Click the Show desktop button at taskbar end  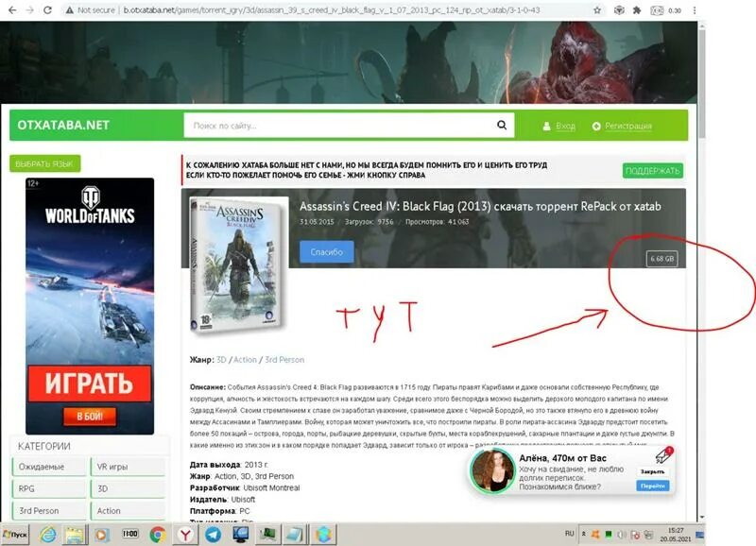[700, 535]
